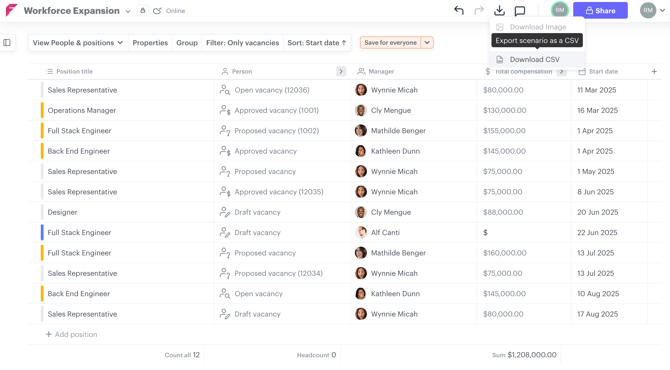Open the Workforce Expansion title dropdown
This screenshot has width=670, height=370.
coord(128,11)
